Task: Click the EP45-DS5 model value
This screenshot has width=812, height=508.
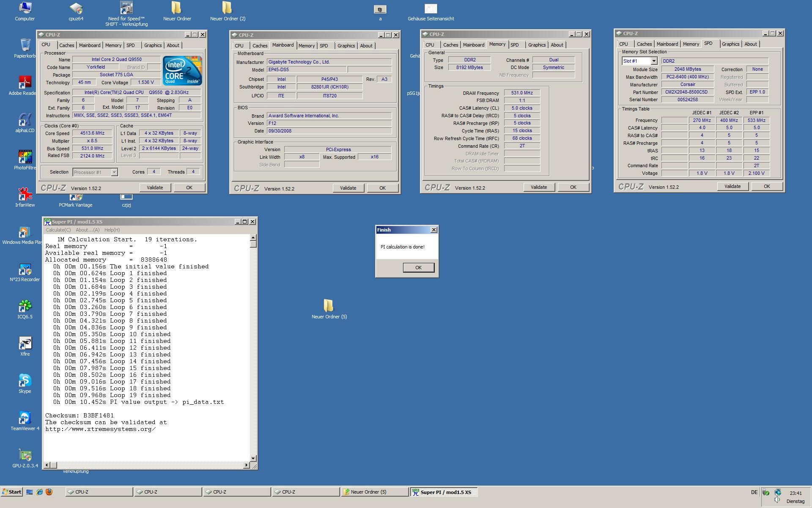Action: click(307, 70)
